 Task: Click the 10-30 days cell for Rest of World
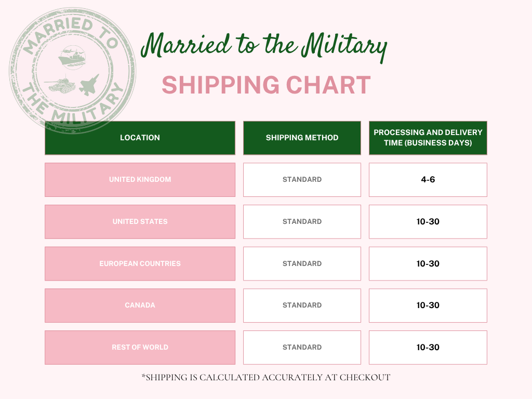(428, 348)
